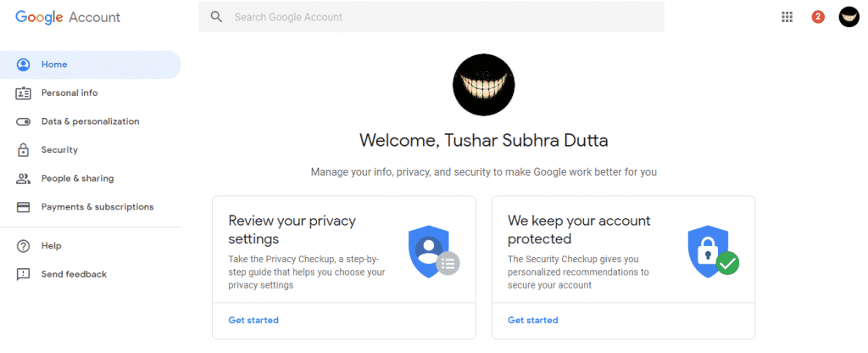Open the Google apps grid icon
Screen dimensions: 868x353
tap(787, 17)
